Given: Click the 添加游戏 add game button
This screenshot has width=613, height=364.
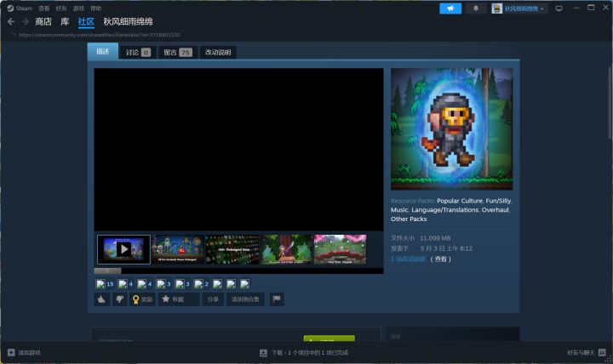Looking at the screenshot, I should 24,353.
